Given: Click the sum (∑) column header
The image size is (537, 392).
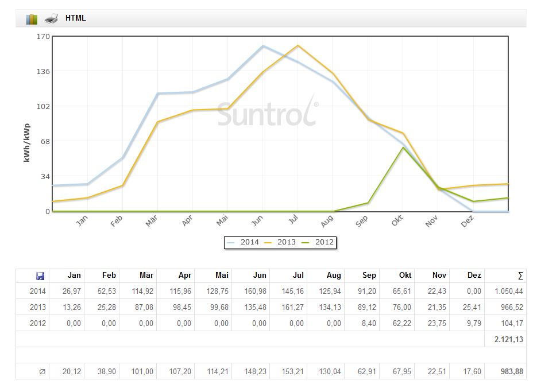Looking at the screenshot, I should [520, 275].
